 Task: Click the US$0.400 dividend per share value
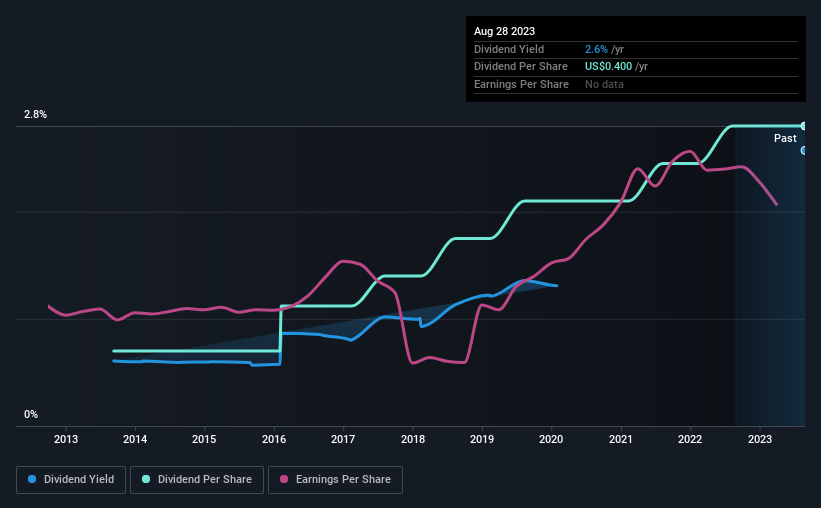tap(608, 67)
